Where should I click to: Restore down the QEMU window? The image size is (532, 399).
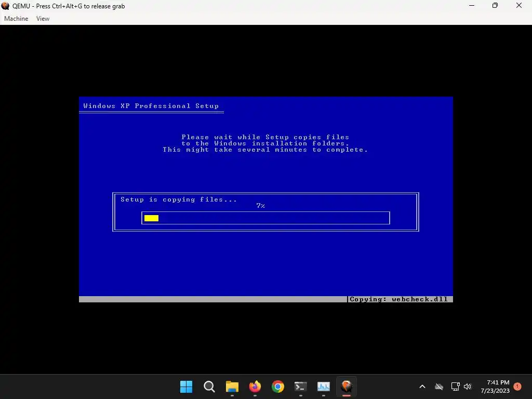click(495, 6)
